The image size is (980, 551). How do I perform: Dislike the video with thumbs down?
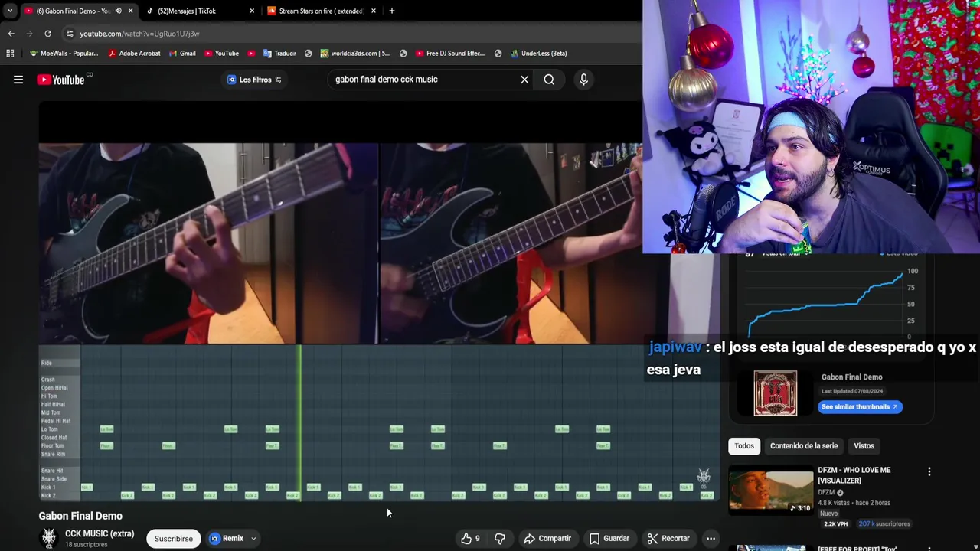pos(500,538)
